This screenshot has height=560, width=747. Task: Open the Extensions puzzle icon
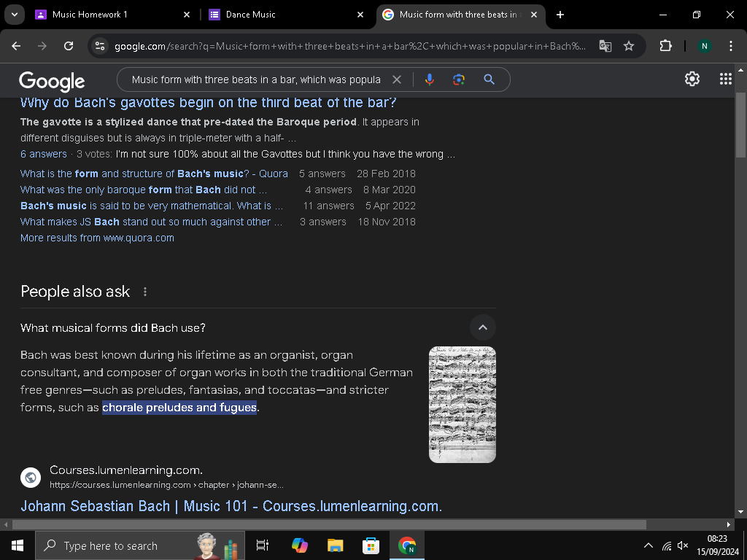click(665, 46)
